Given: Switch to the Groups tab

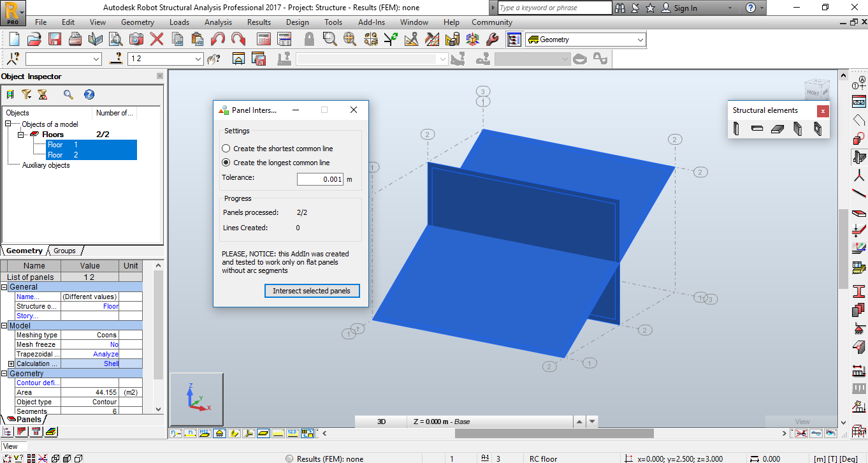Looking at the screenshot, I should pyautogui.click(x=64, y=251).
